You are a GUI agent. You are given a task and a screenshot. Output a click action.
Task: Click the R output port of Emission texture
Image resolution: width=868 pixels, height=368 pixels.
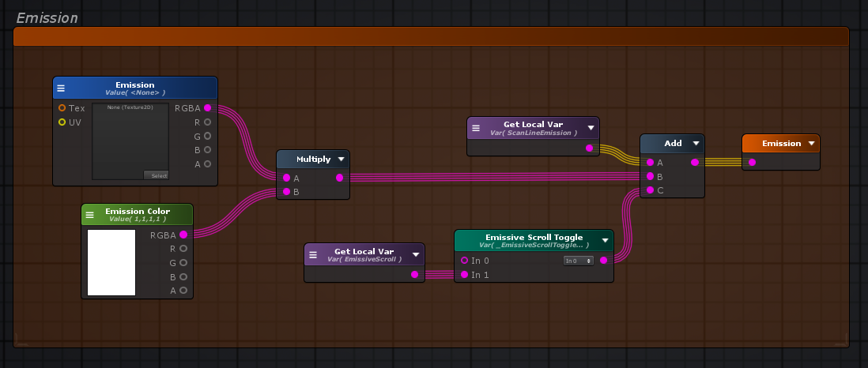pyautogui.click(x=208, y=122)
